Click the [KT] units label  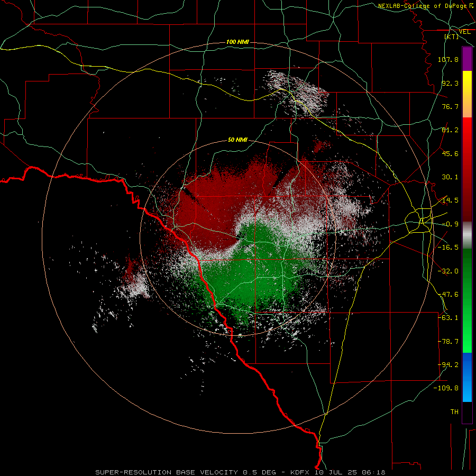(452, 36)
